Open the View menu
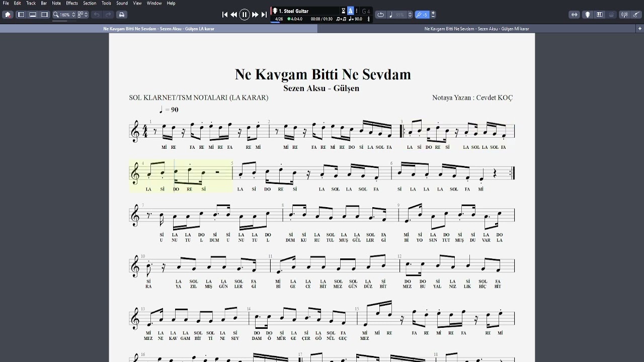Image resolution: width=644 pixels, height=362 pixels. click(x=137, y=3)
